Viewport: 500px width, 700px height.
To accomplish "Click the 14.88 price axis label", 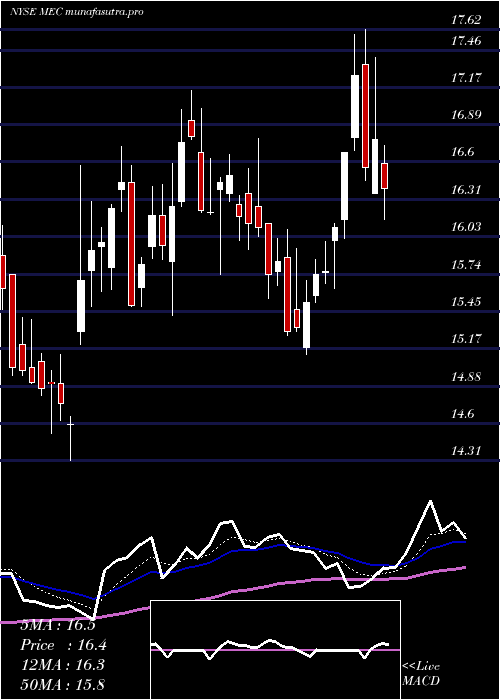I will pyautogui.click(x=467, y=377).
